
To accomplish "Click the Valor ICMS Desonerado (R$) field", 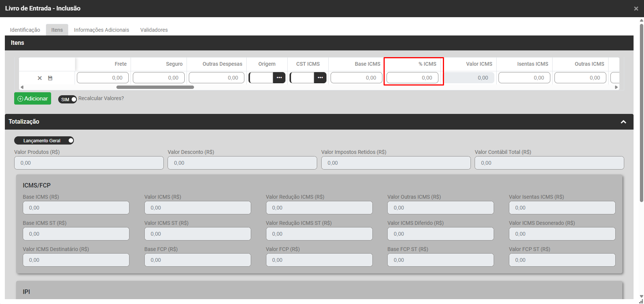I will click(562, 234).
